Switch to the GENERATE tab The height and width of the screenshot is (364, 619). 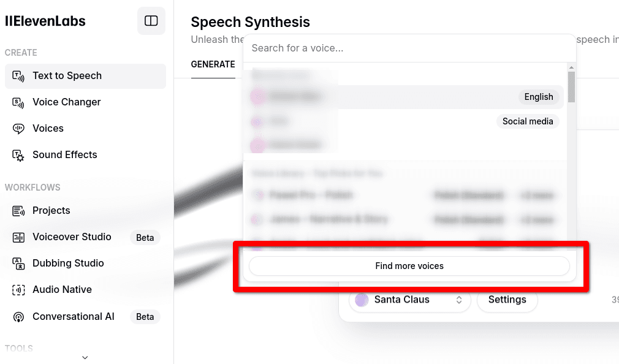[x=213, y=64]
